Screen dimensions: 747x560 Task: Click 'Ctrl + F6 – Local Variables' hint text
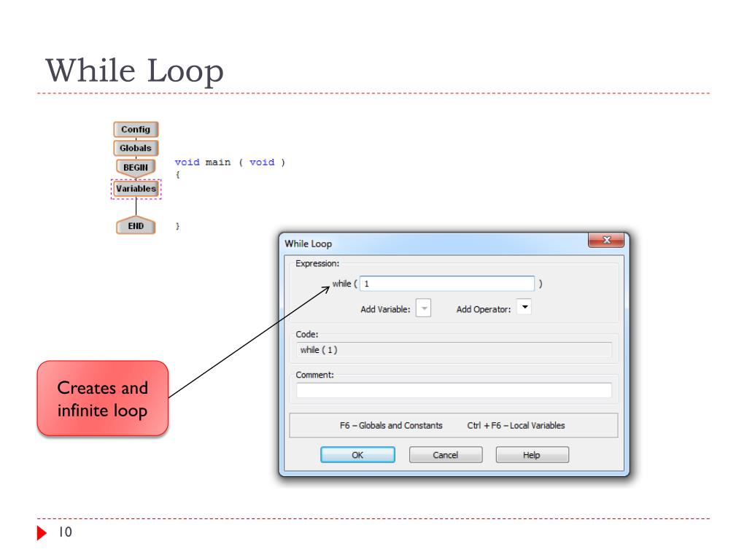click(516, 426)
